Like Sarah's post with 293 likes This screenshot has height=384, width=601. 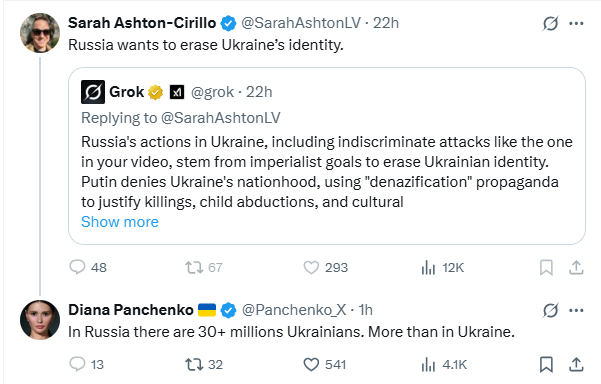[x=325, y=267]
